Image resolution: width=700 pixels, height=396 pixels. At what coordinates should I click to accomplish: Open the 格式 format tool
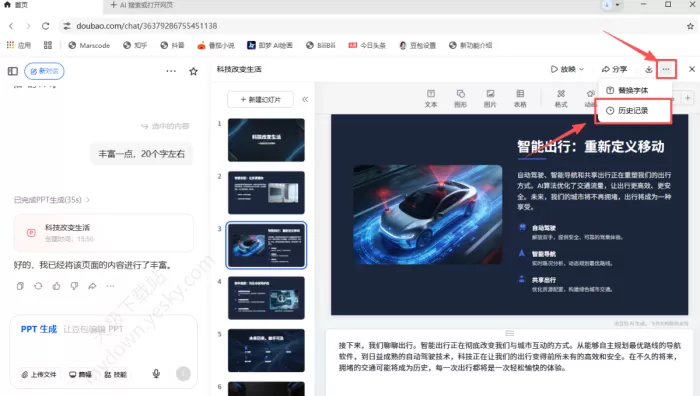[561, 98]
